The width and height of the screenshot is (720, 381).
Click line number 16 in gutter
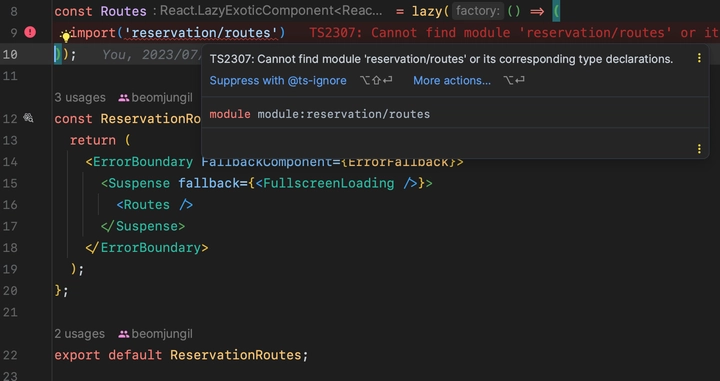[x=10, y=204]
